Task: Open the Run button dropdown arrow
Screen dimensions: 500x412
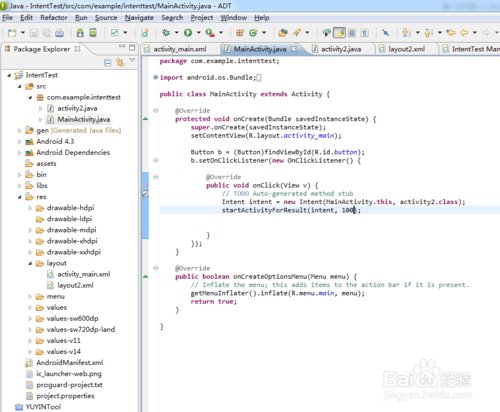Action: (x=199, y=32)
